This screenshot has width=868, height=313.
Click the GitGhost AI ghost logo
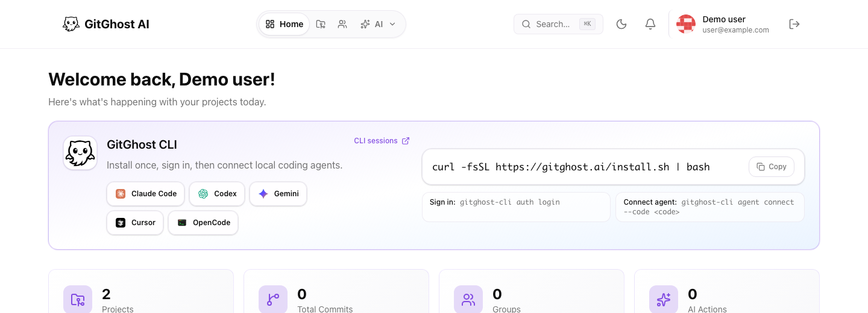click(71, 24)
